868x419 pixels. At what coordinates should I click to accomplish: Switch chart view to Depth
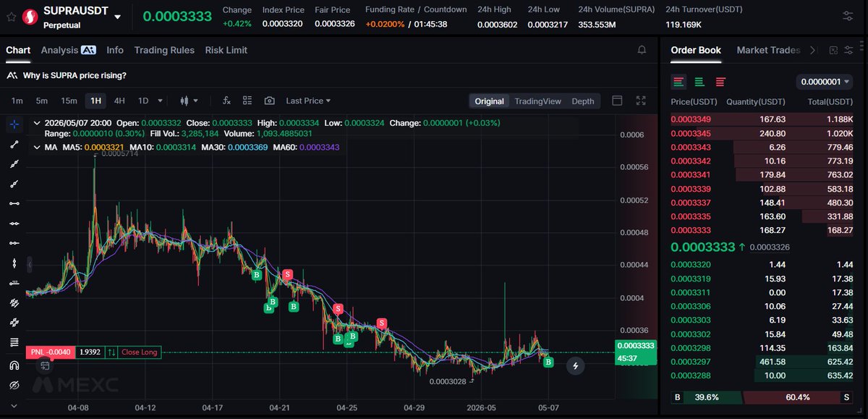coord(583,101)
